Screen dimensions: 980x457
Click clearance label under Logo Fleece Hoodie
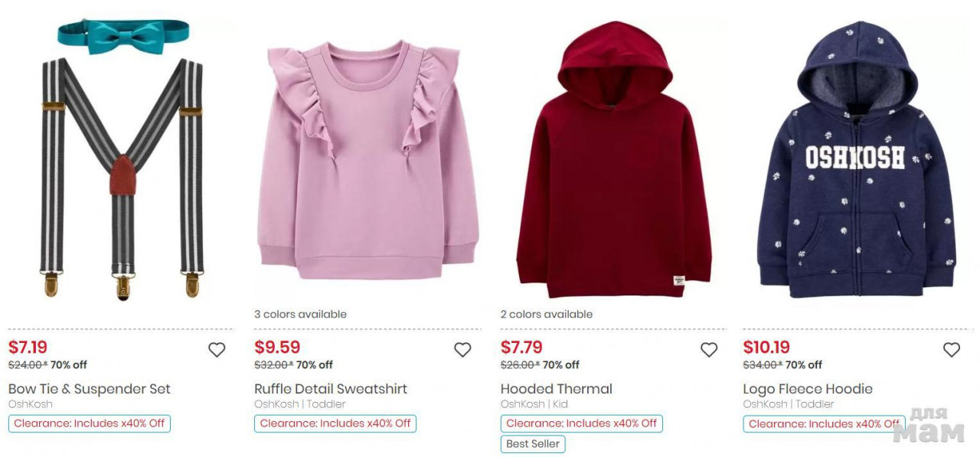824,423
